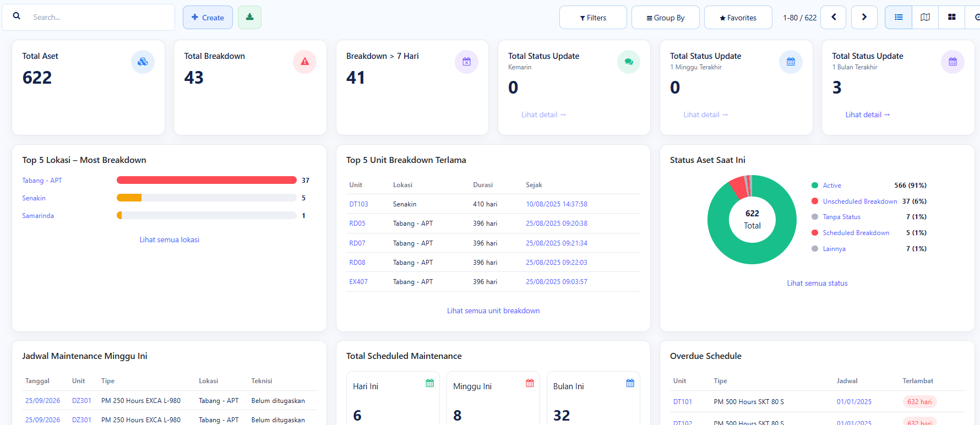Open Lihat semua unit breakdown link
The width and height of the screenshot is (980, 425).
(493, 310)
